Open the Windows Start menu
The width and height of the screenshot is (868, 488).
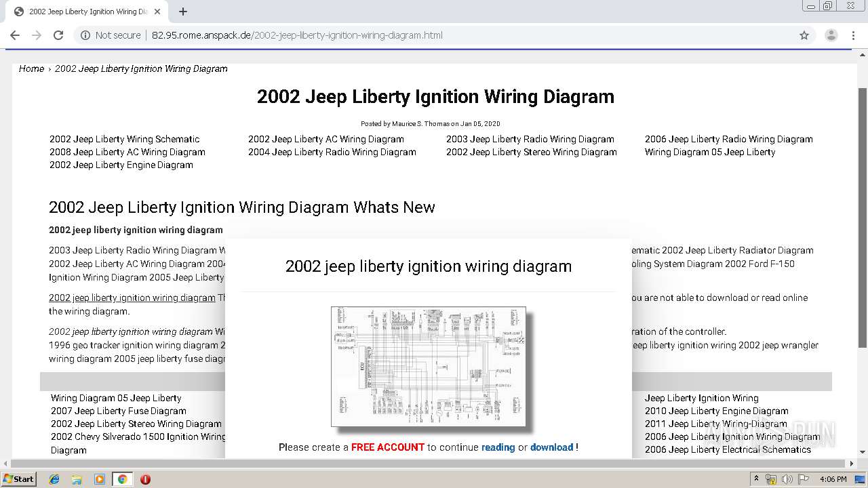coord(19,479)
